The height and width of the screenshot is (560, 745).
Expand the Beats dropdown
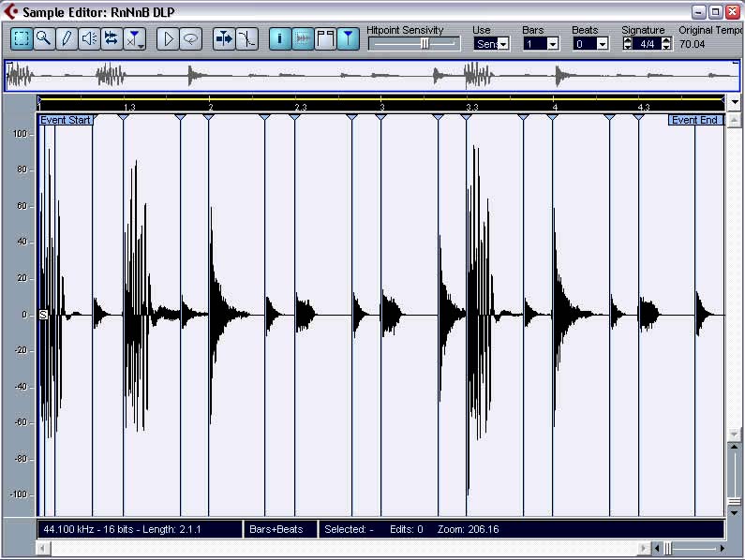[x=602, y=44]
